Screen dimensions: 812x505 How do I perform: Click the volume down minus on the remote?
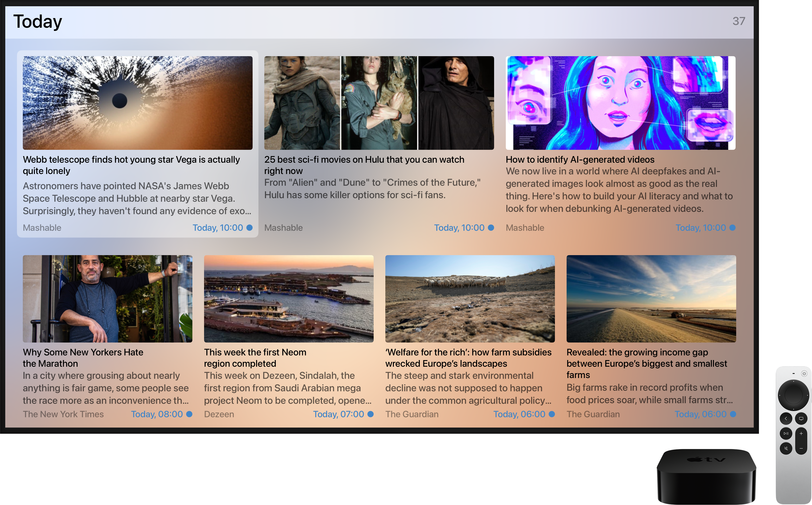tap(801, 448)
